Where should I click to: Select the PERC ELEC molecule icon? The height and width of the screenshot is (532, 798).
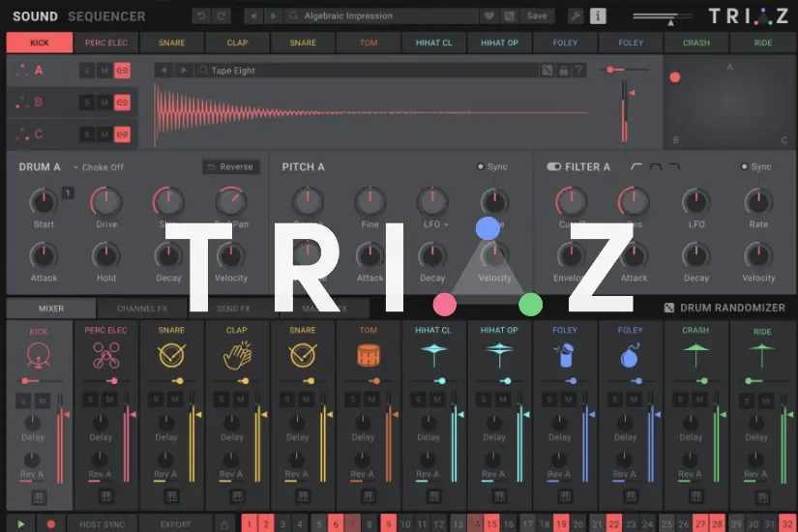(105, 355)
